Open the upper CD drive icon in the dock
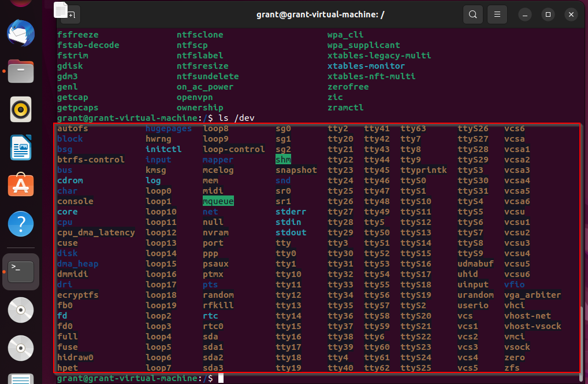The width and height of the screenshot is (588, 384). coord(21,310)
